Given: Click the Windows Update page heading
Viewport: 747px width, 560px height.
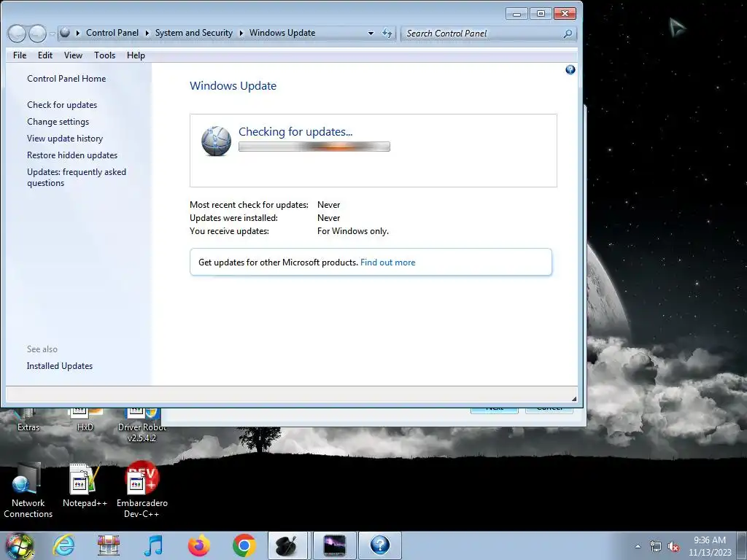Looking at the screenshot, I should pos(233,86).
